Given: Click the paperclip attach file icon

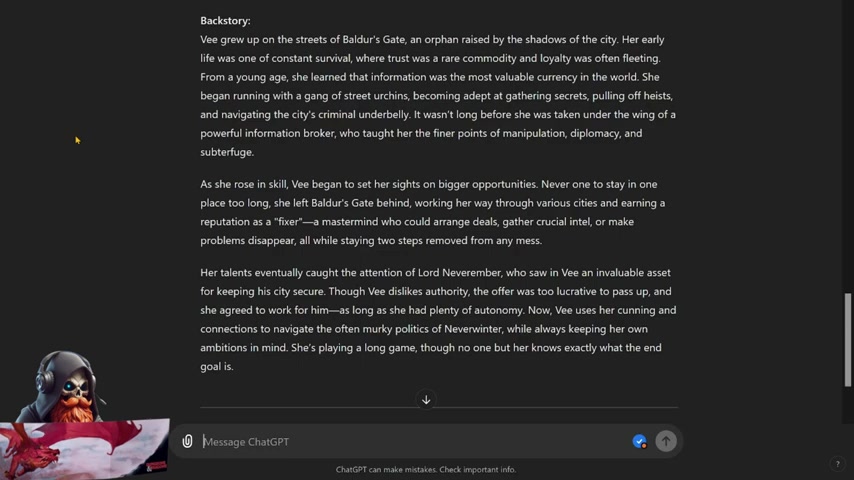Looking at the screenshot, I should [x=187, y=441].
